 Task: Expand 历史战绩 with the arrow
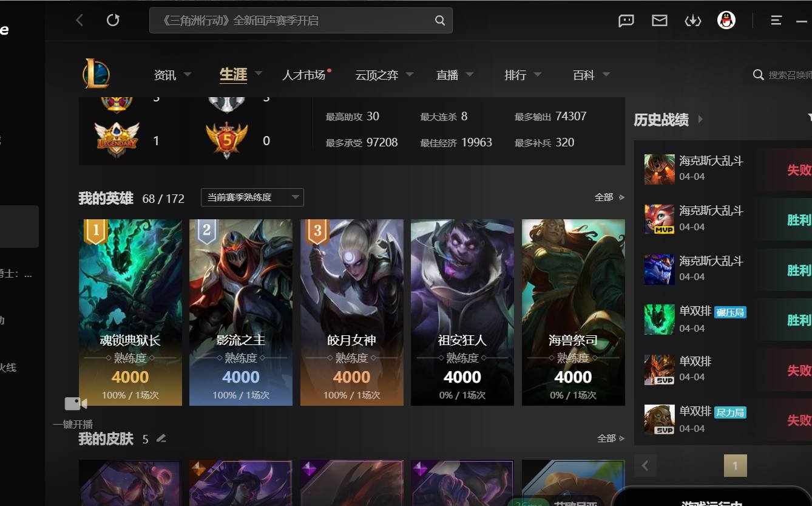coord(700,119)
